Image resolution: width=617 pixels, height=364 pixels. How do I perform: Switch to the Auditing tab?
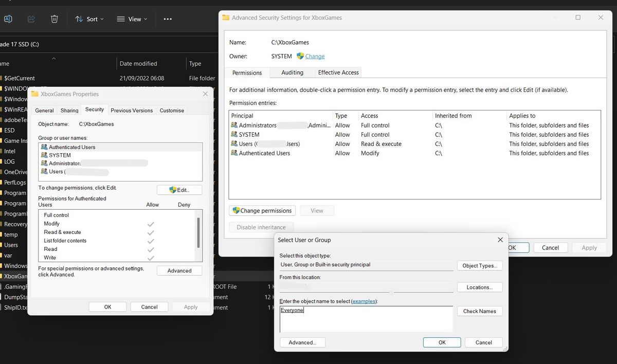coord(292,72)
